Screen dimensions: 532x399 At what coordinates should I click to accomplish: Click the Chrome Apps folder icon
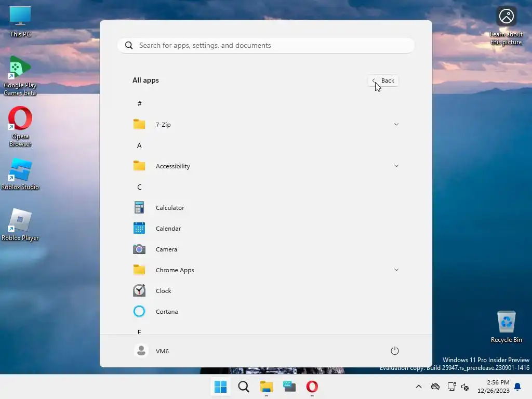139,270
